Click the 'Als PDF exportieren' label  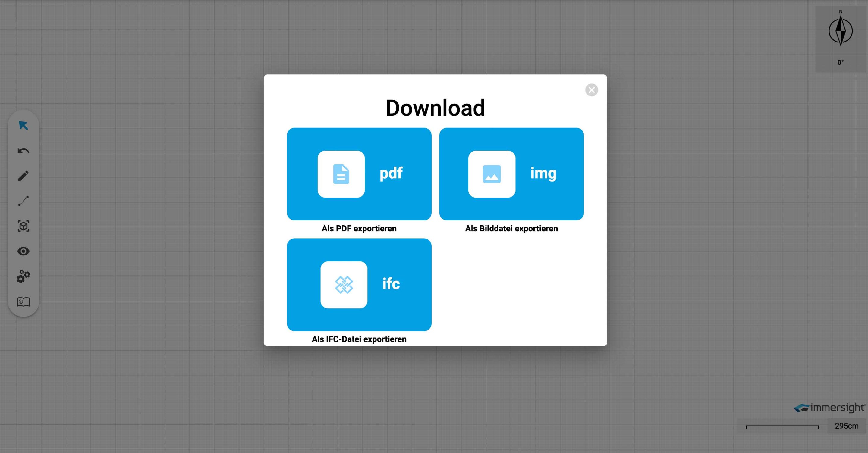(359, 228)
